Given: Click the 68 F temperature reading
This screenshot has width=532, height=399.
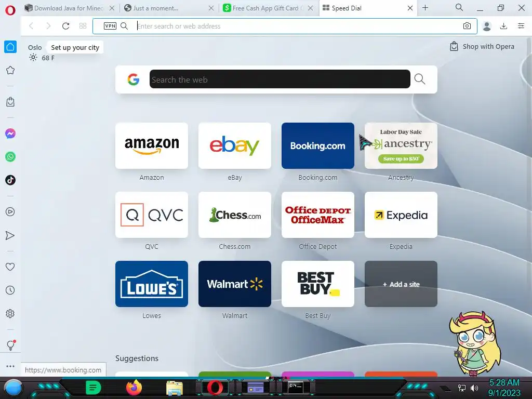Looking at the screenshot, I should (48, 58).
